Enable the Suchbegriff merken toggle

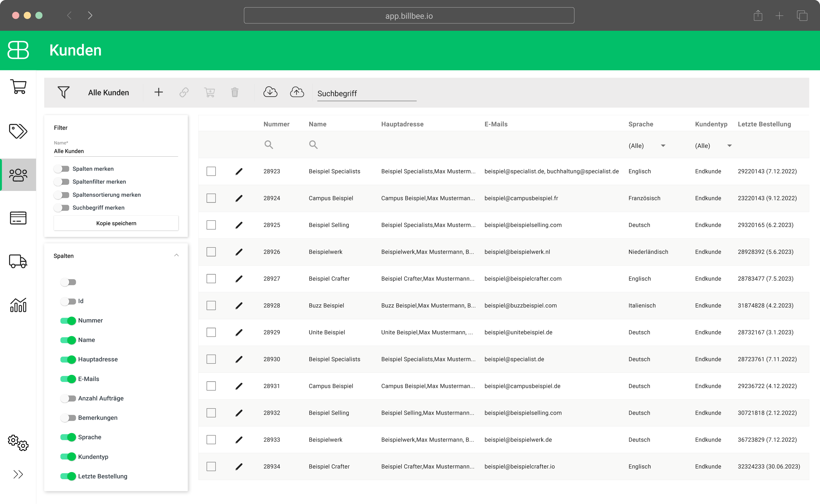[x=62, y=208]
